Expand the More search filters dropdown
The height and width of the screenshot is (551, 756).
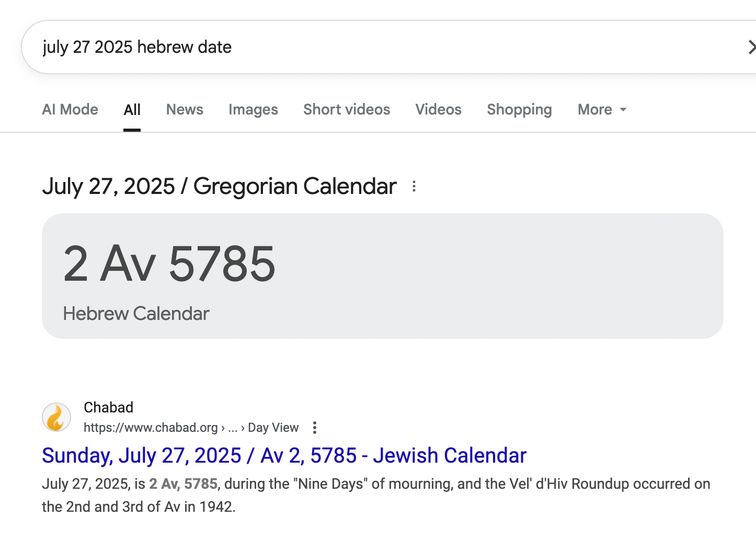tap(602, 110)
